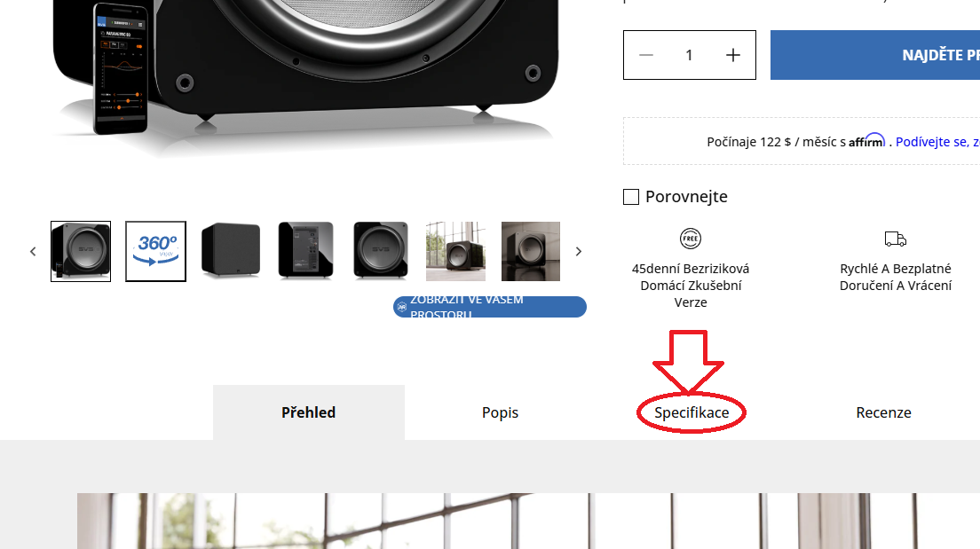Switch to the Popis tab
Screen dimensions: 980x549
click(500, 412)
